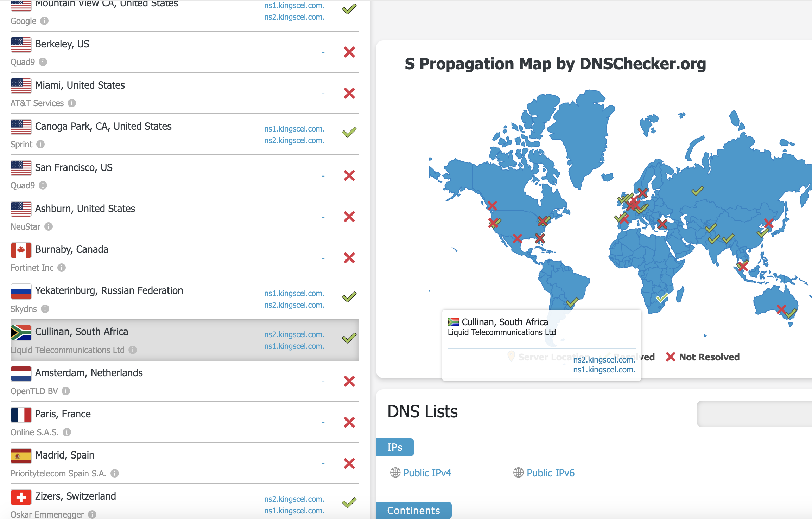Click the South Africa flag in list
The image size is (812, 519).
[x=21, y=332]
